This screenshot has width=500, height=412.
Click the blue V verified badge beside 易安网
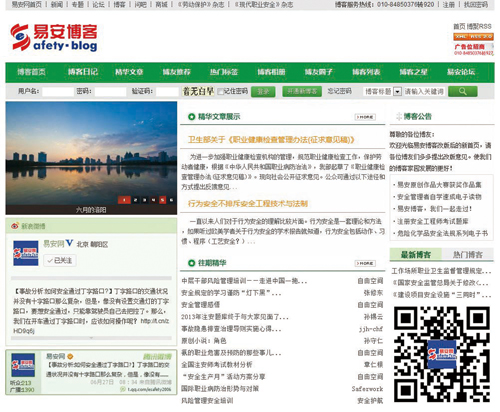point(69,243)
